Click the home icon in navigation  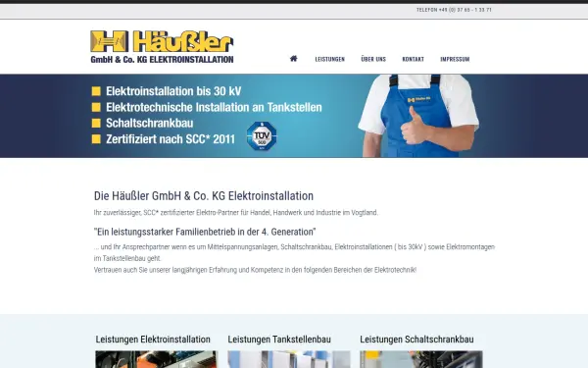294,59
